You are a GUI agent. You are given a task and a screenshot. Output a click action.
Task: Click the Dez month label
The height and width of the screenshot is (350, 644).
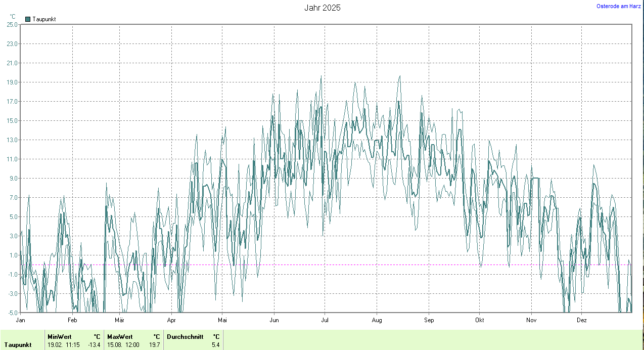tap(582, 320)
